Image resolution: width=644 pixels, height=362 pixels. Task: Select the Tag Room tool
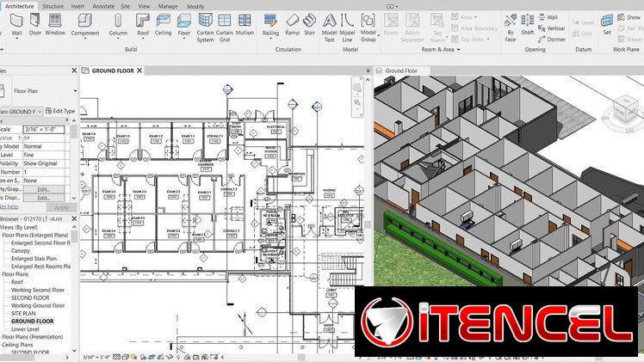[x=437, y=28]
